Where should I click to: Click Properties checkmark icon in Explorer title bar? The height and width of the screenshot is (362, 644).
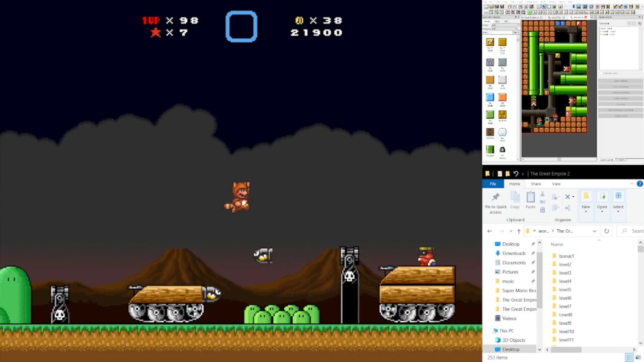tap(500, 173)
